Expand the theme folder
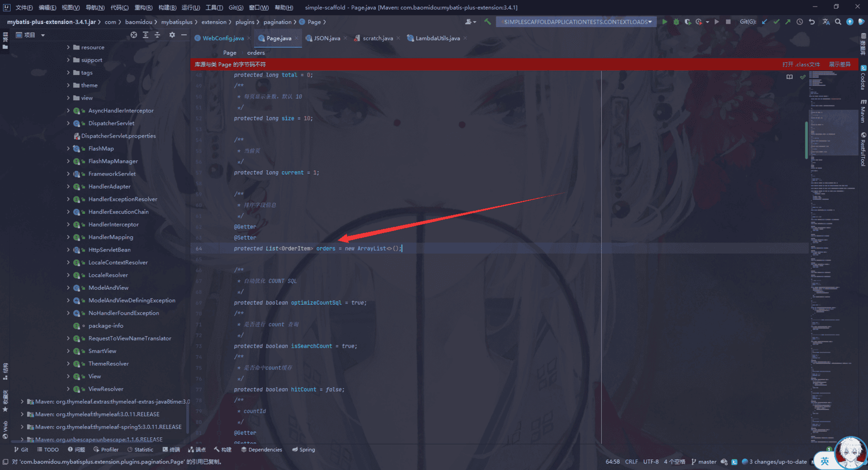This screenshot has width=868, height=470. (68, 85)
